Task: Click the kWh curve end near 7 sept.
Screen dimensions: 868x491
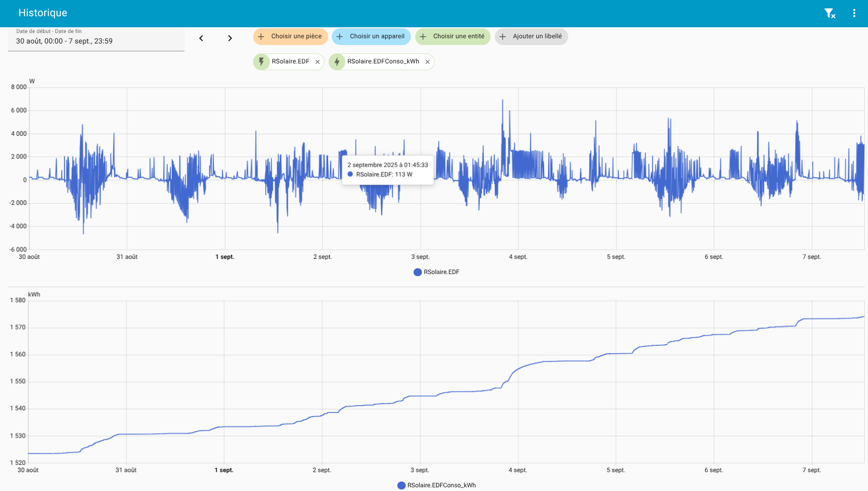Action: pyautogui.click(x=863, y=317)
